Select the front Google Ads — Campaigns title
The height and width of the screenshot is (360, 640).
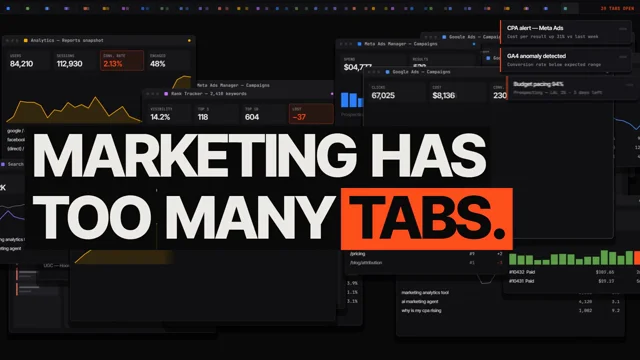[421, 72]
